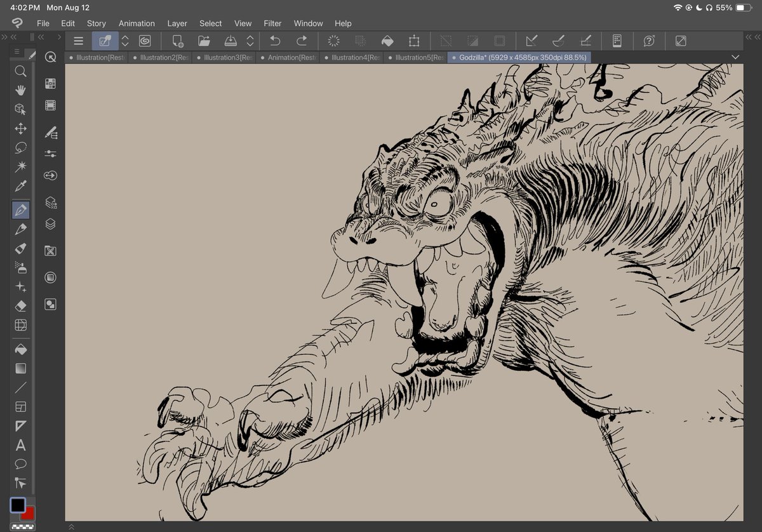Select the Brush tool
Image resolution: width=762 pixels, height=532 pixels.
[x=20, y=248]
